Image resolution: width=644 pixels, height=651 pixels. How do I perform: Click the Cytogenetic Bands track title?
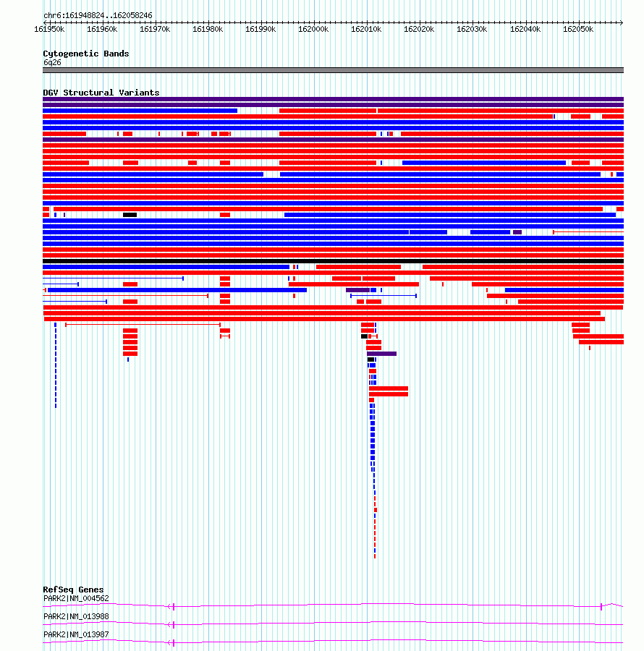click(86, 54)
